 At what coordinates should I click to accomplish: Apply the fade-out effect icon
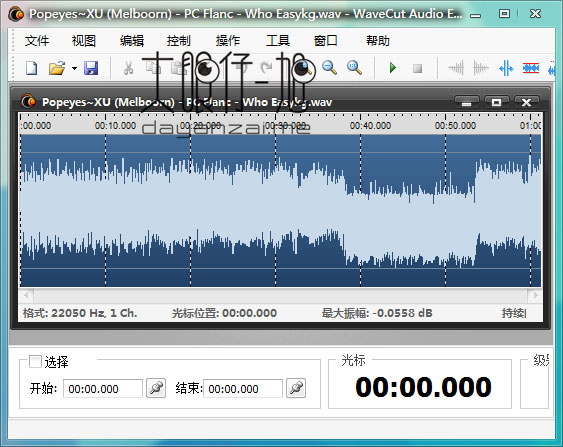[481, 68]
